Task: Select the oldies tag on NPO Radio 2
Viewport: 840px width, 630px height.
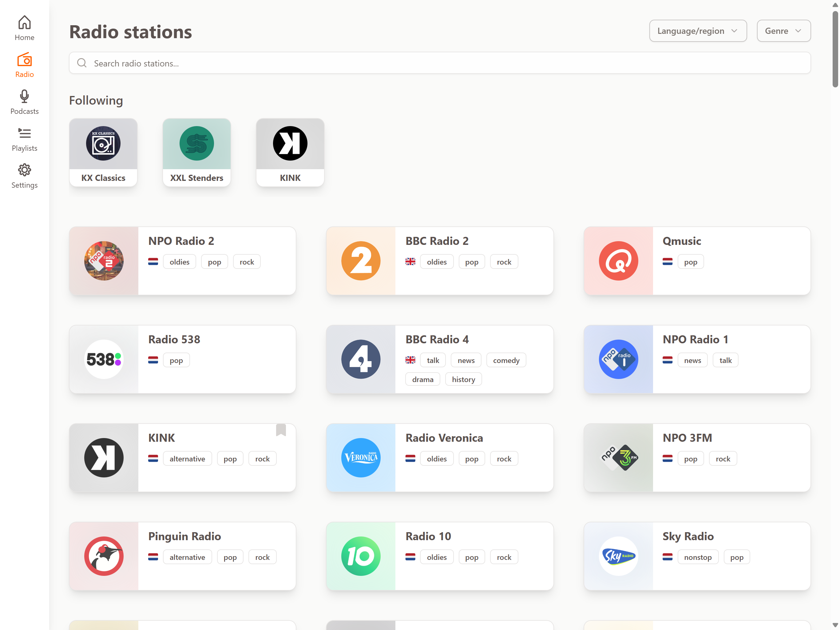Action: [x=179, y=262]
